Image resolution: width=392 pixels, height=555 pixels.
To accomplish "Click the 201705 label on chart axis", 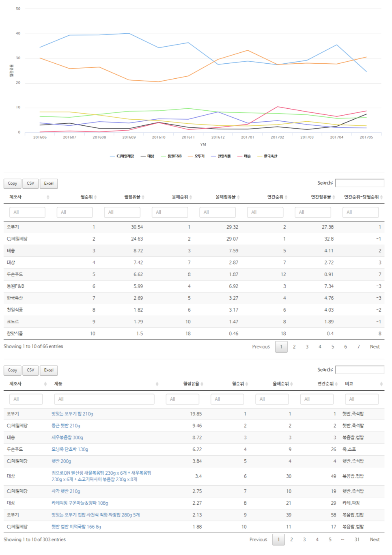I will coord(366,137).
